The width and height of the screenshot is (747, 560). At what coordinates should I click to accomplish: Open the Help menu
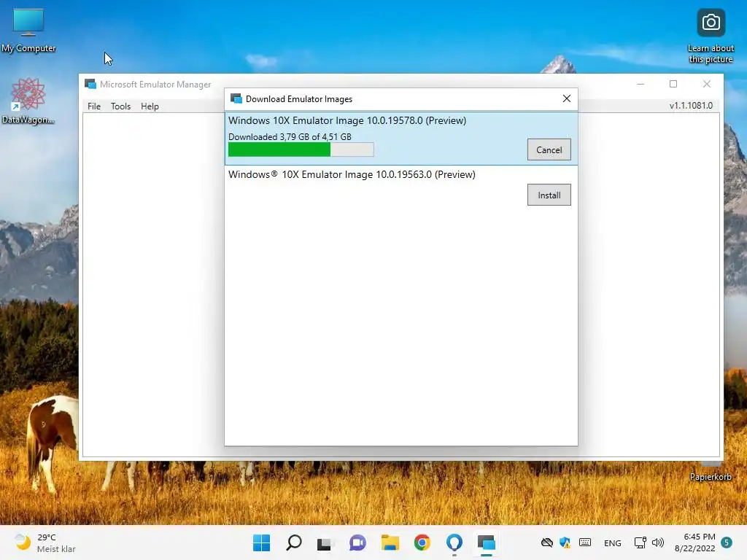[x=150, y=106]
